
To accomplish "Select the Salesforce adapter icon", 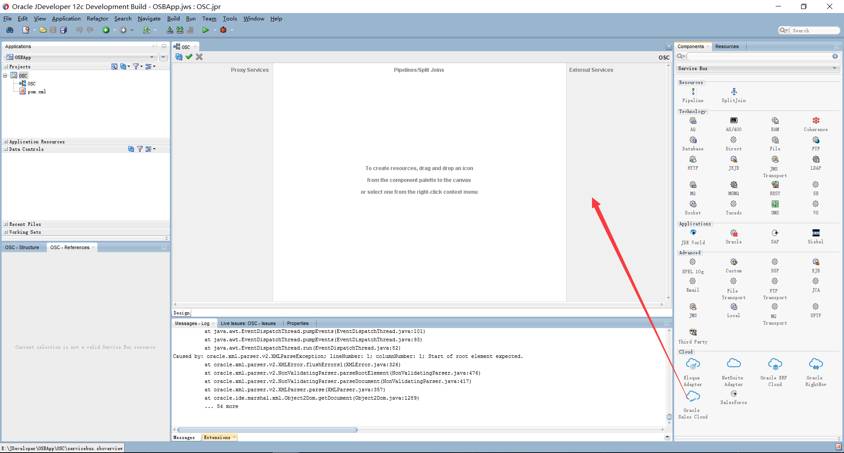I will 734,393.
